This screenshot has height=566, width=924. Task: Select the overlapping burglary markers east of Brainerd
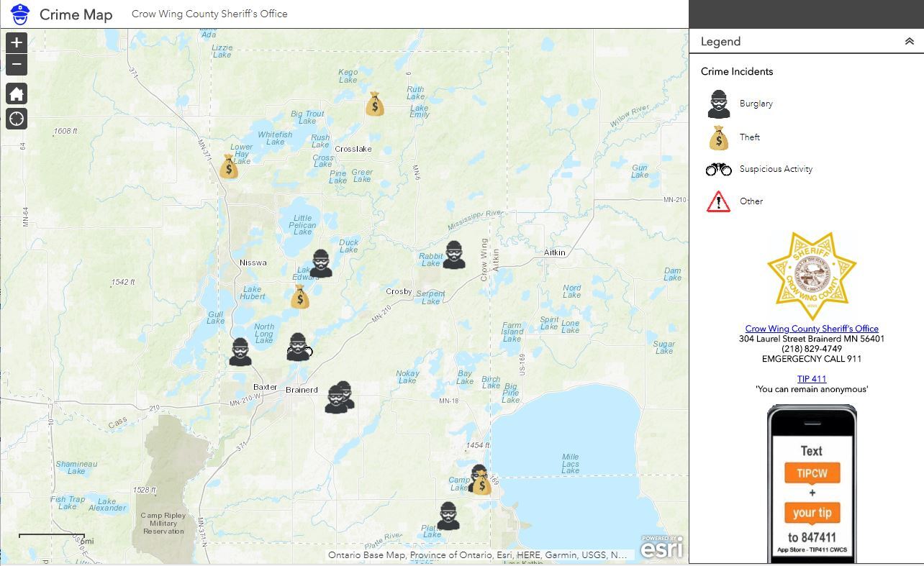coord(339,398)
